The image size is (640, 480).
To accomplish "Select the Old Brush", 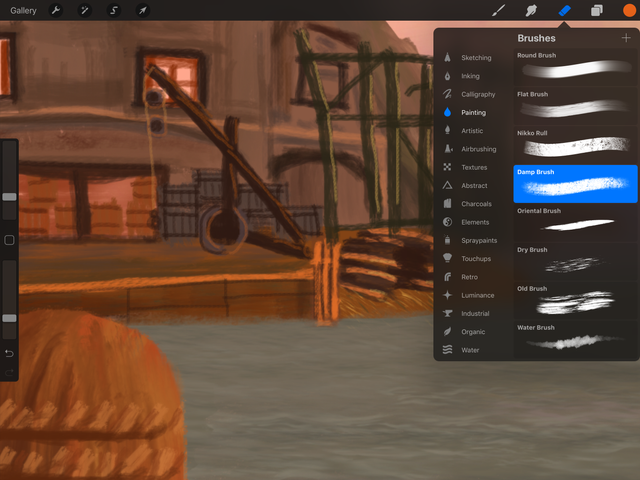I will (575, 300).
